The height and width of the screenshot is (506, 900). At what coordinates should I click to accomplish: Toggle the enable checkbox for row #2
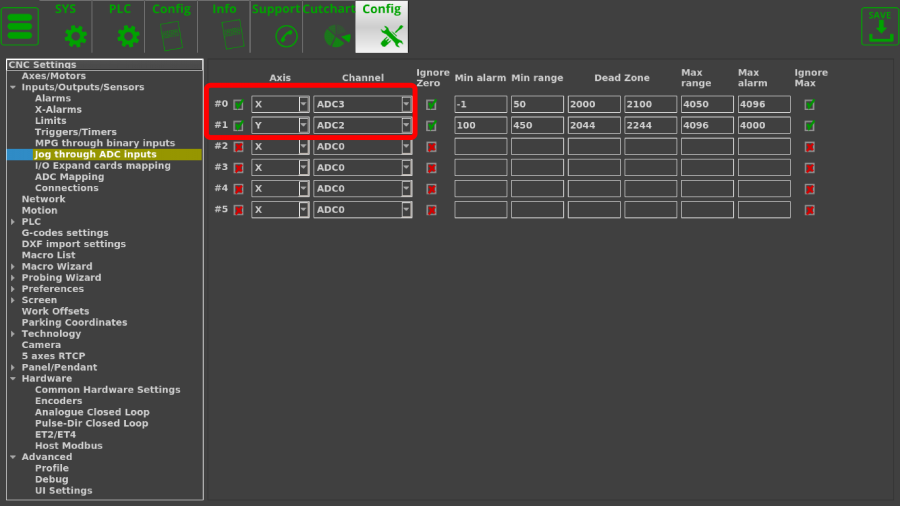point(239,147)
